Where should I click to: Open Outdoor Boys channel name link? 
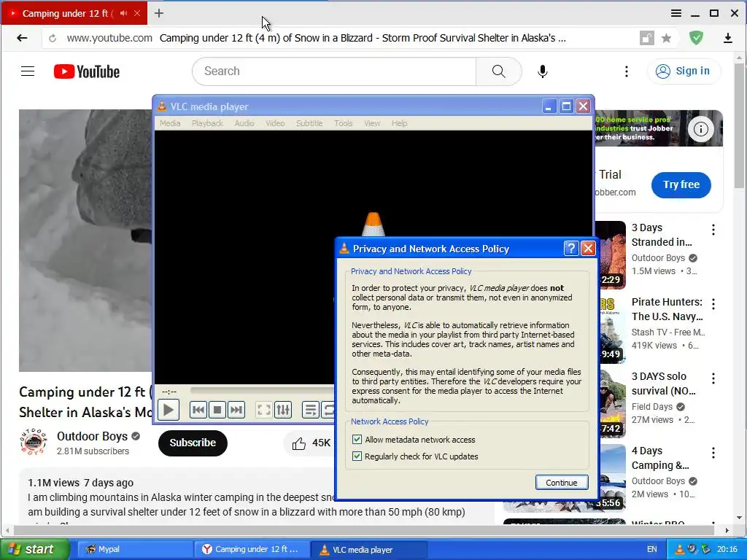(92, 436)
